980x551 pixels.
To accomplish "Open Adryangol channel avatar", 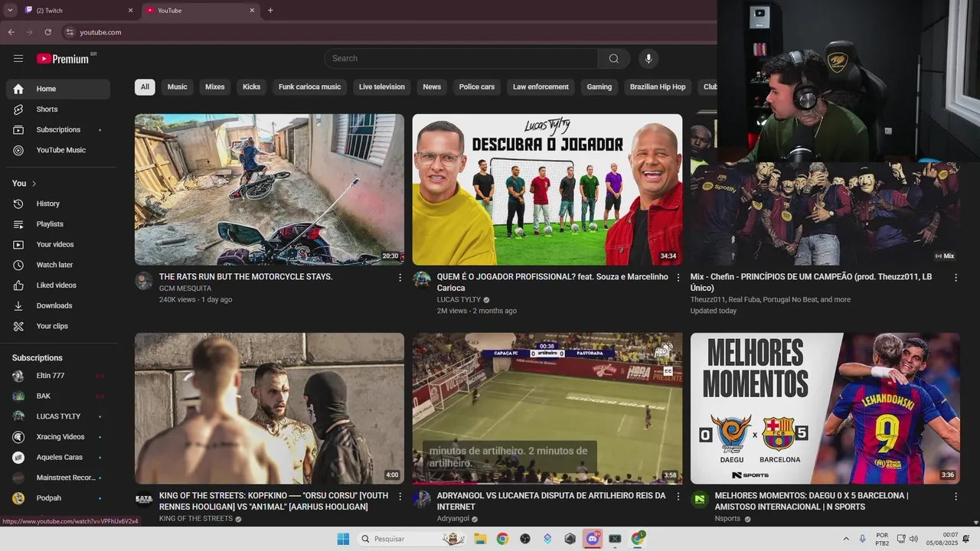I will (422, 500).
